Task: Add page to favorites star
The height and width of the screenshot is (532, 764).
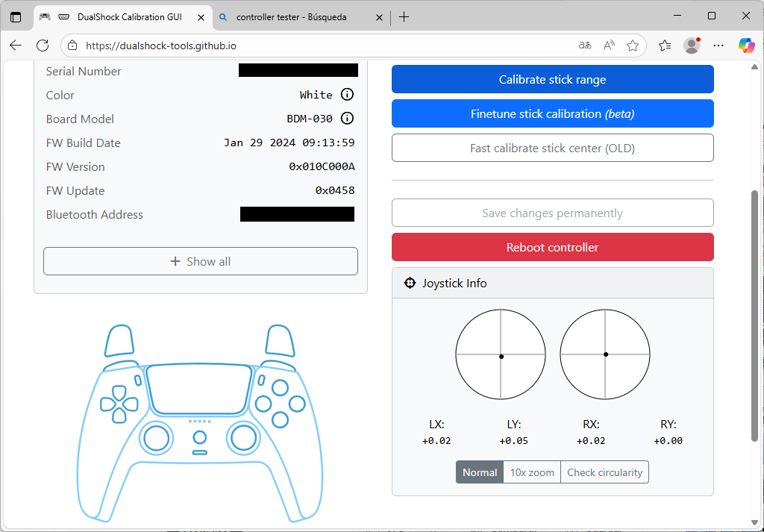Action: click(x=633, y=46)
